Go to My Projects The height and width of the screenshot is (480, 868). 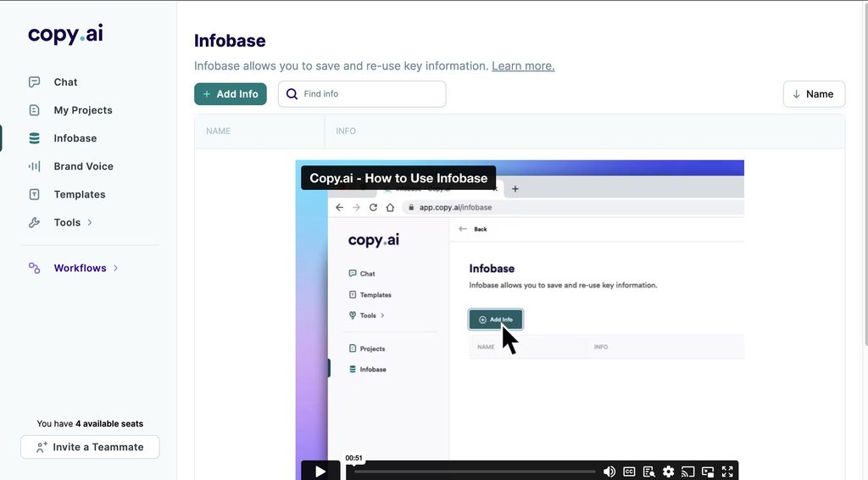click(x=82, y=110)
